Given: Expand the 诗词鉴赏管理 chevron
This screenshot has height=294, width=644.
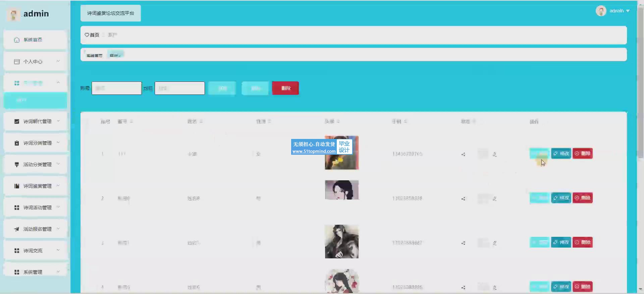Looking at the screenshot, I should [x=58, y=186].
